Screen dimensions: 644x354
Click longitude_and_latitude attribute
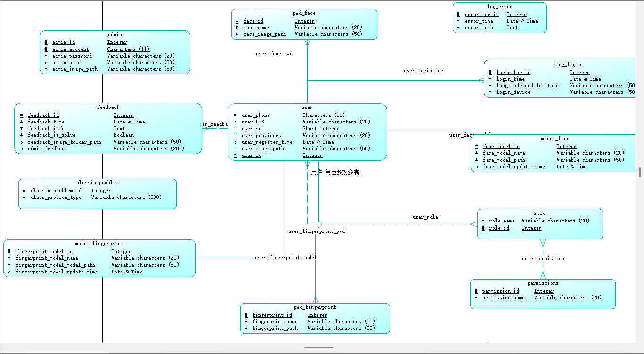pos(528,85)
